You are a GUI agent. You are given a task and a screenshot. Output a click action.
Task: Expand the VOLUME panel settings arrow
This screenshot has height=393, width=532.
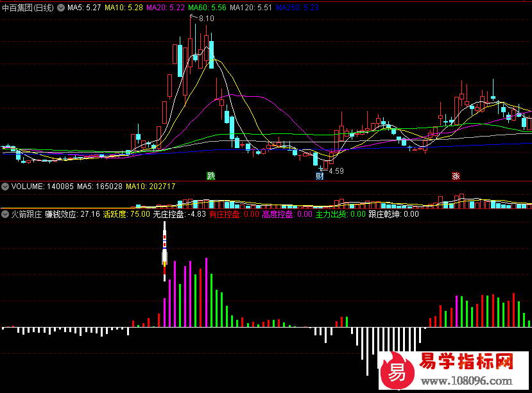(x=5, y=187)
